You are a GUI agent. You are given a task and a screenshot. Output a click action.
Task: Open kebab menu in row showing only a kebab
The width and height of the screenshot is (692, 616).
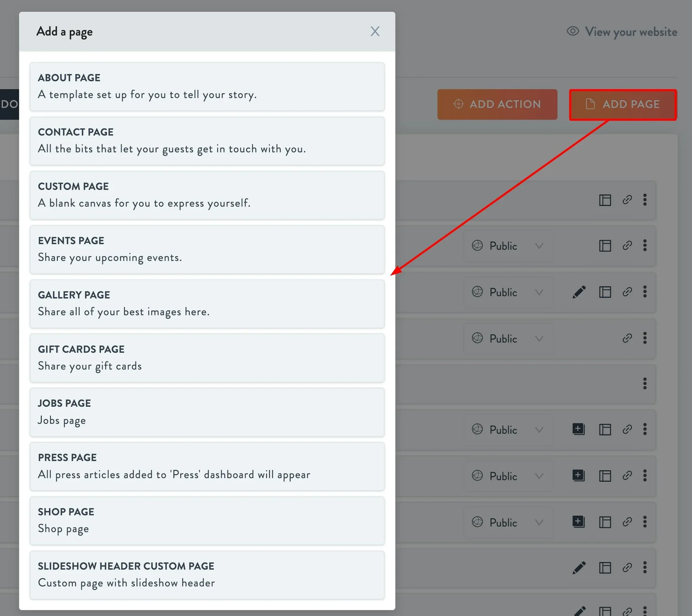645,383
